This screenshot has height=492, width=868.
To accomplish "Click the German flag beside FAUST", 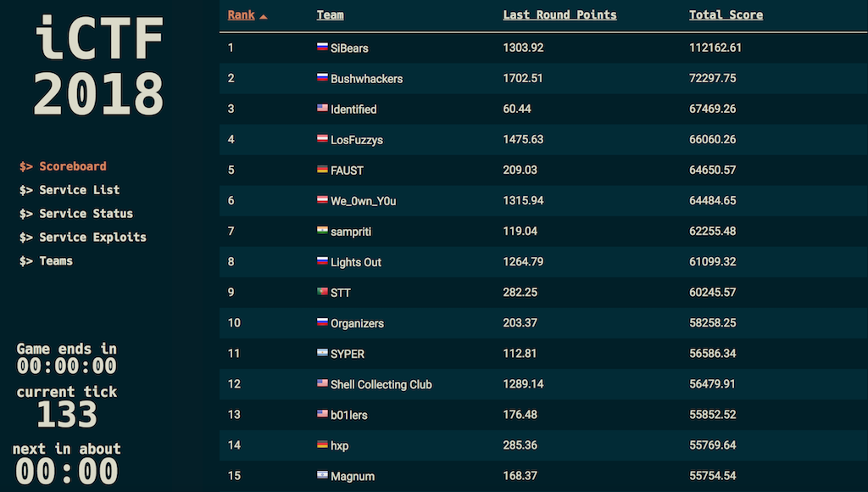I will 322,169.
